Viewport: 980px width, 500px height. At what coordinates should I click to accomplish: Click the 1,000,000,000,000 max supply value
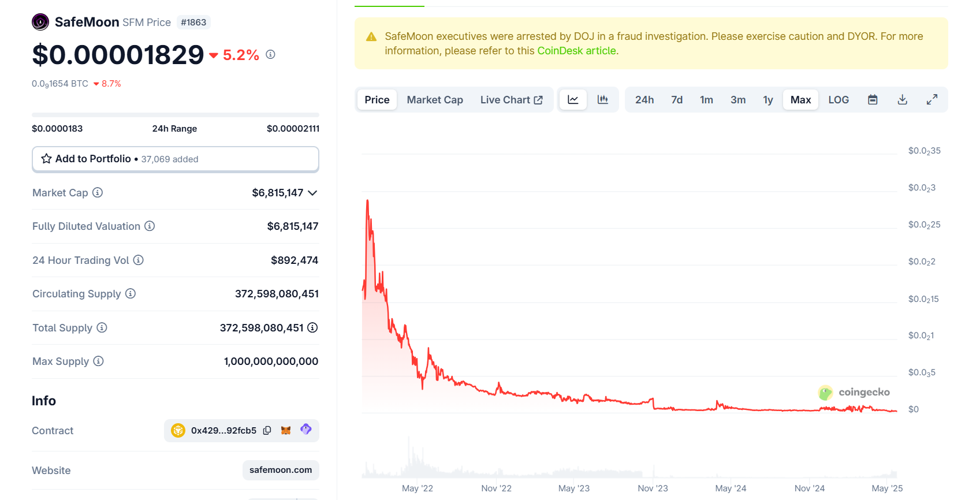[271, 361]
